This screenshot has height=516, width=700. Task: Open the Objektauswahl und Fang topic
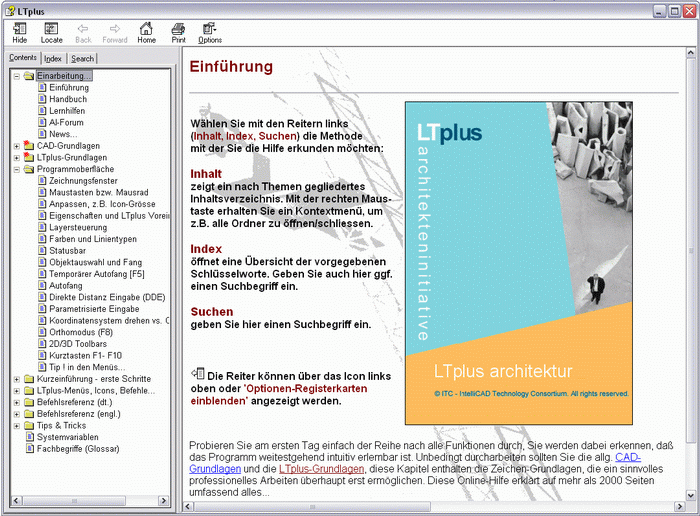(x=96, y=262)
